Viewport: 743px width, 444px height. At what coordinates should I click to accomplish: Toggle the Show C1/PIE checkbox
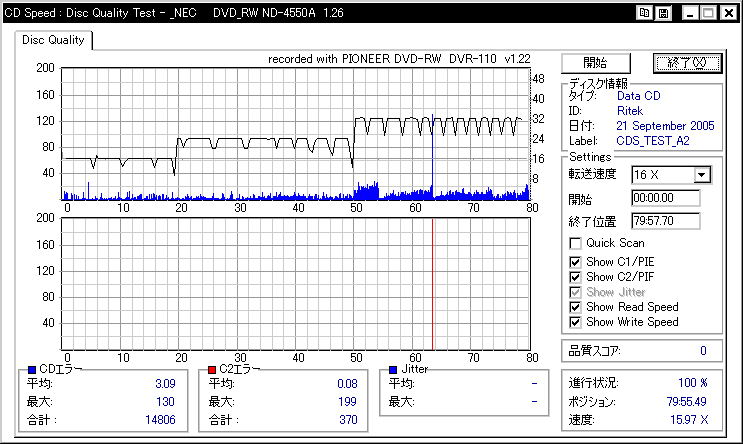(x=575, y=262)
